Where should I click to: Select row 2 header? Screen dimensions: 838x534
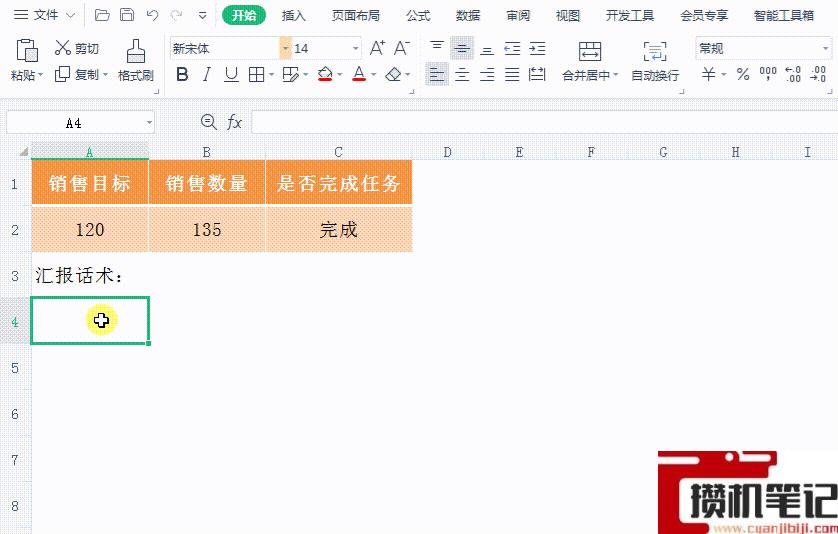[15, 229]
